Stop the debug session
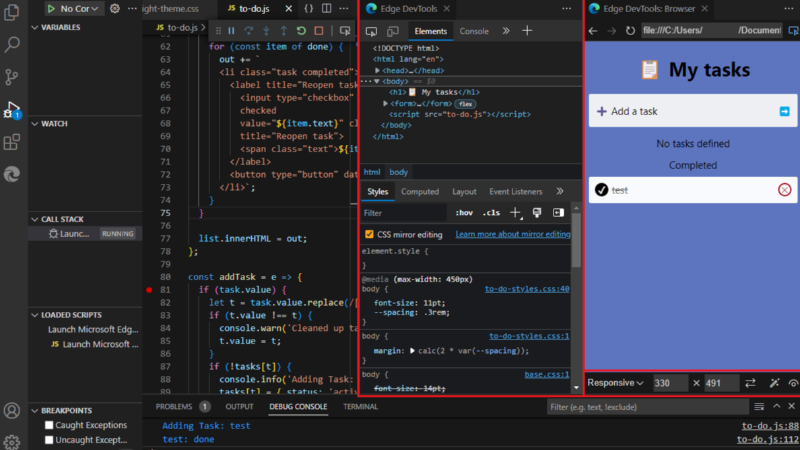800x450 pixels. pos(319,31)
